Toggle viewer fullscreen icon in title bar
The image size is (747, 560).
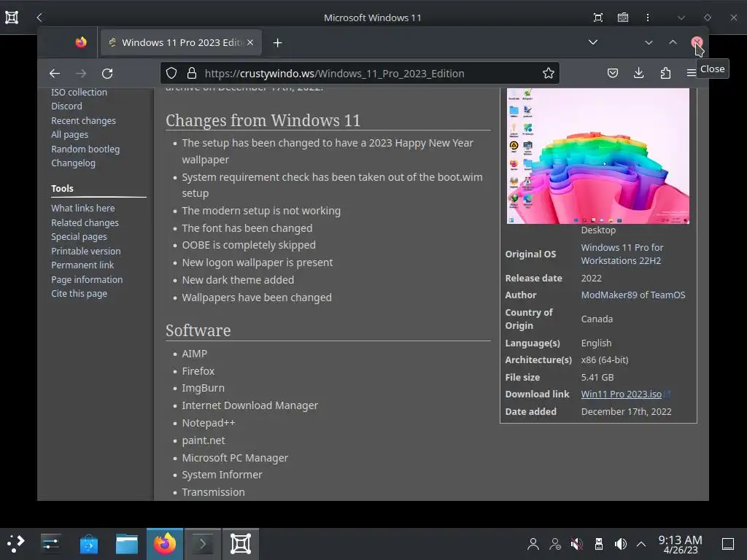pos(598,17)
